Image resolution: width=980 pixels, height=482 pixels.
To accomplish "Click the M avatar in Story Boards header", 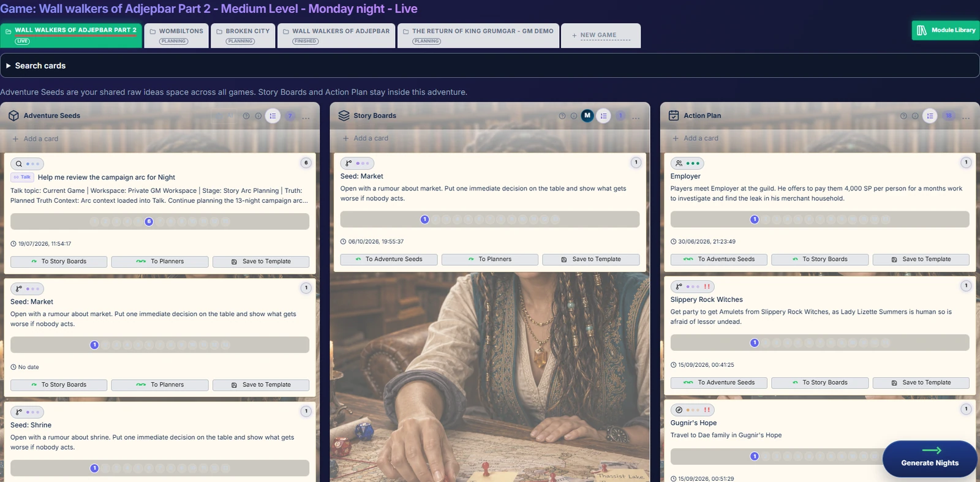I will pyautogui.click(x=587, y=115).
